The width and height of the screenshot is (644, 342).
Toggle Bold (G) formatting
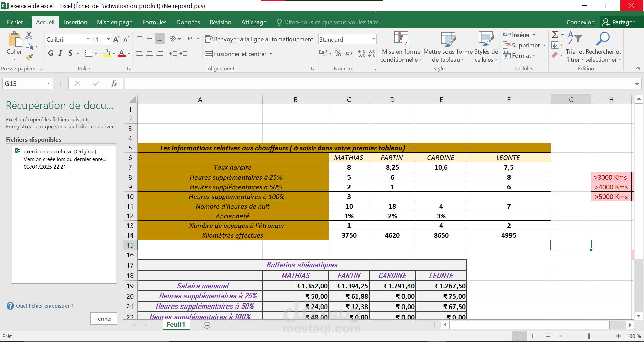coord(51,53)
